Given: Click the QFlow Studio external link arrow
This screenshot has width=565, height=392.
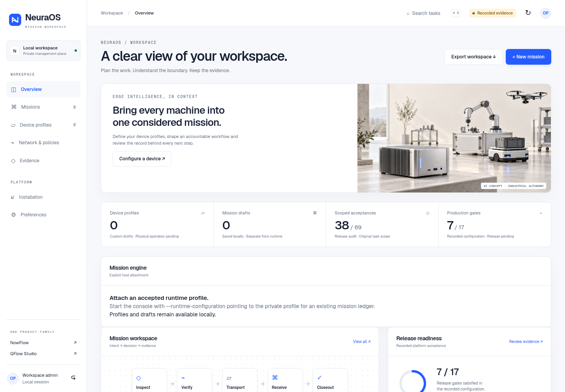Looking at the screenshot, I should click(75, 354).
